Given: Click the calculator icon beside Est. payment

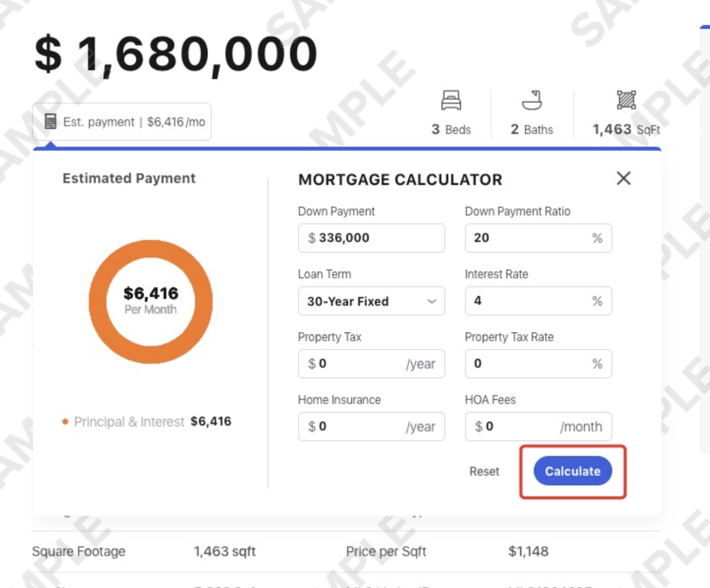Looking at the screenshot, I should click(x=50, y=121).
